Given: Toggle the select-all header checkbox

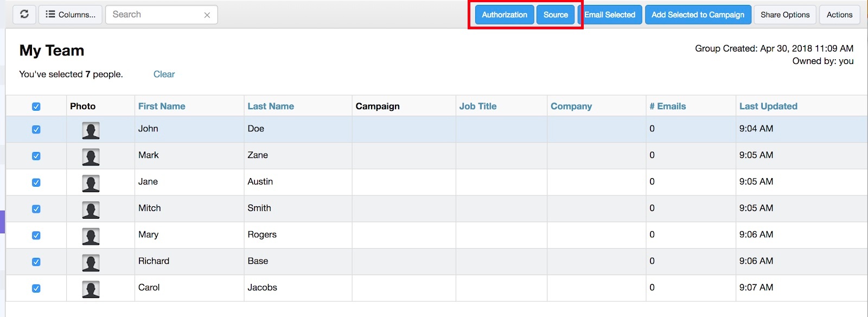Looking at the screenshot, I should click(36, 106).
